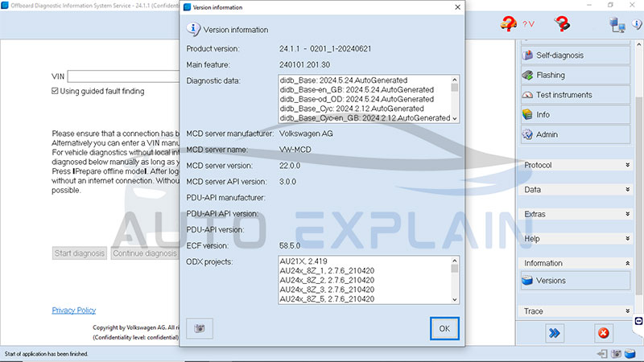Image resolution: width=644 pixels, height=362 pixels.
Task: Click the main window side panel scrollbar
Action: point(638,195)
